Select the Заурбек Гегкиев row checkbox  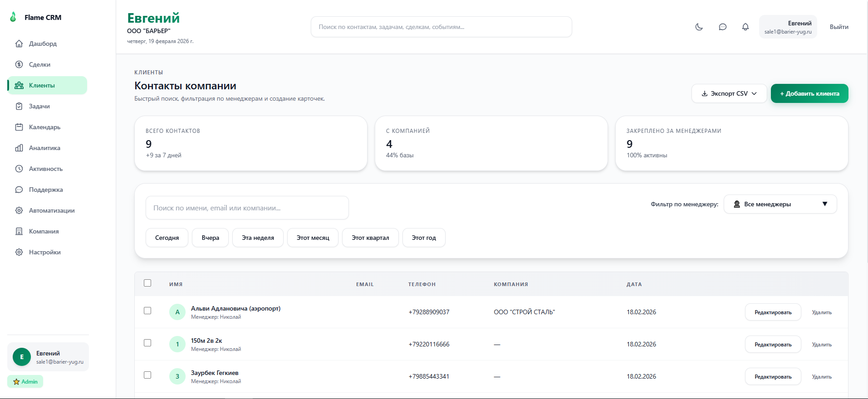click(147, 375)
